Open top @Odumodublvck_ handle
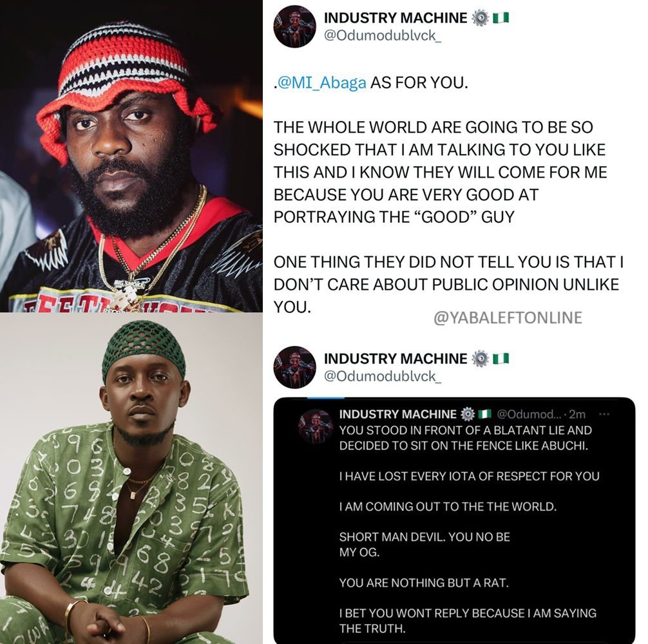The height and width of the screenshot is (644, 648). tap(382, 35)
